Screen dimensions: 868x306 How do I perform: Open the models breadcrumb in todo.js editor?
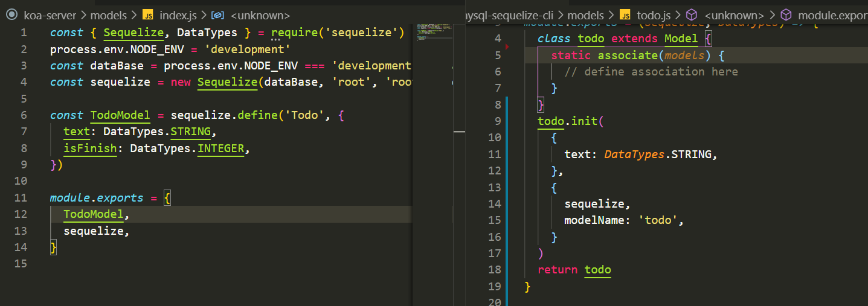coord(587,15)
